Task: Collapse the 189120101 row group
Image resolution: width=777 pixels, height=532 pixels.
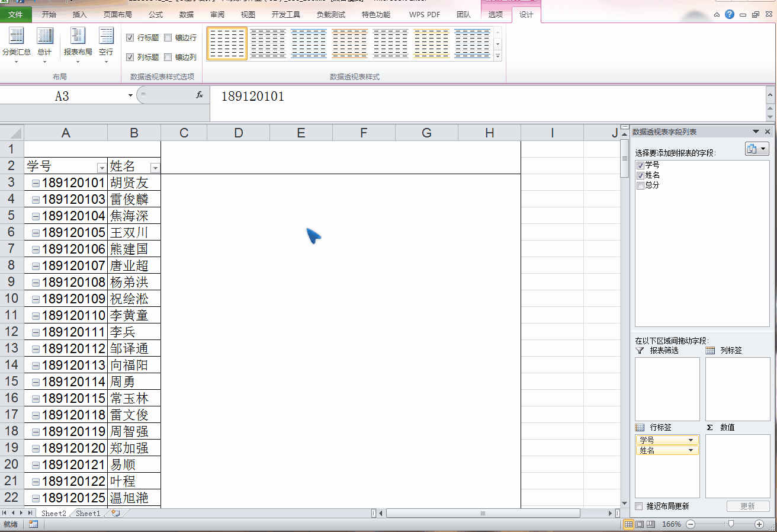Action: coord(36,183)
